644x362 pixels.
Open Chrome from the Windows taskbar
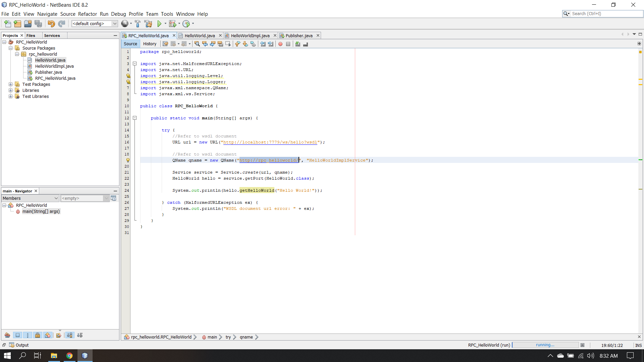point(69,356)
